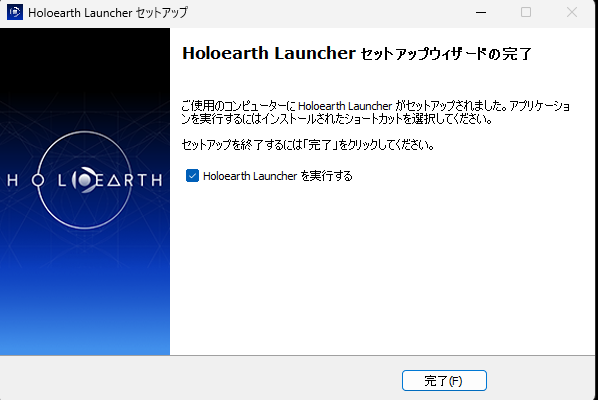The height and width of the screenshot is (400, 598).
Task: Uncheck the Holoearth Launcher を実行する checkbox
Action: click(x=192, y=176)
